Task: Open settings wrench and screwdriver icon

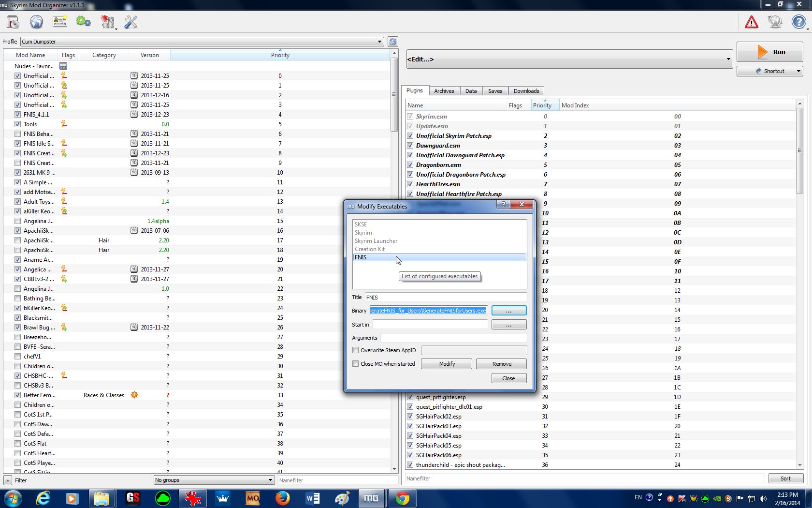Action: [131, 22]
